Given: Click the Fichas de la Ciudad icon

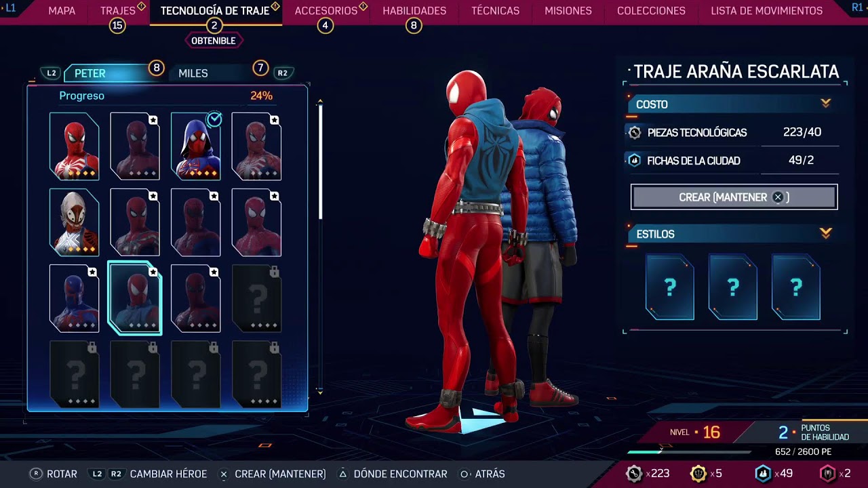Looking at the screenshot, I should pos(635,161).
